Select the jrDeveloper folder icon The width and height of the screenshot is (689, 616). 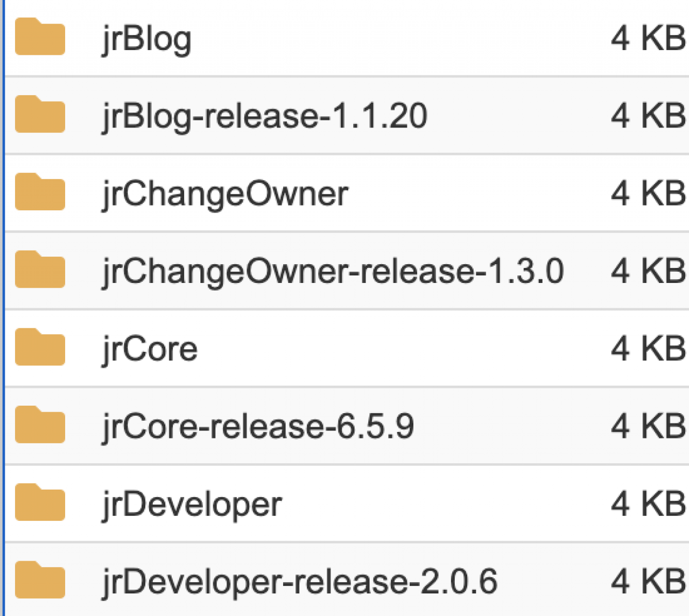(x=40, y=502)
